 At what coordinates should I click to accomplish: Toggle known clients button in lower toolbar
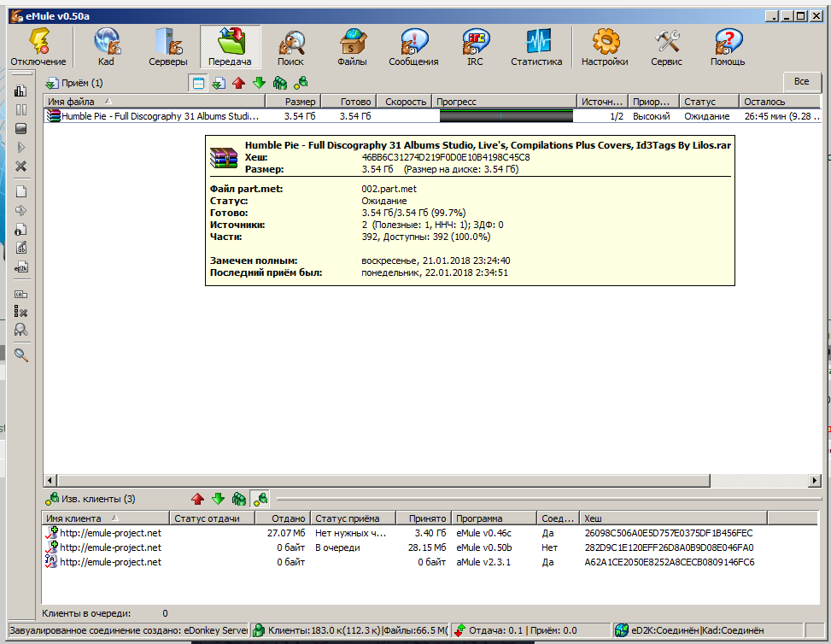tap(260, 499)
